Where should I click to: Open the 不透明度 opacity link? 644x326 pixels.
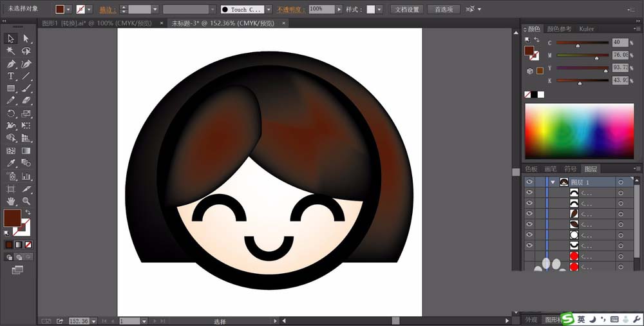click(290, 10)
